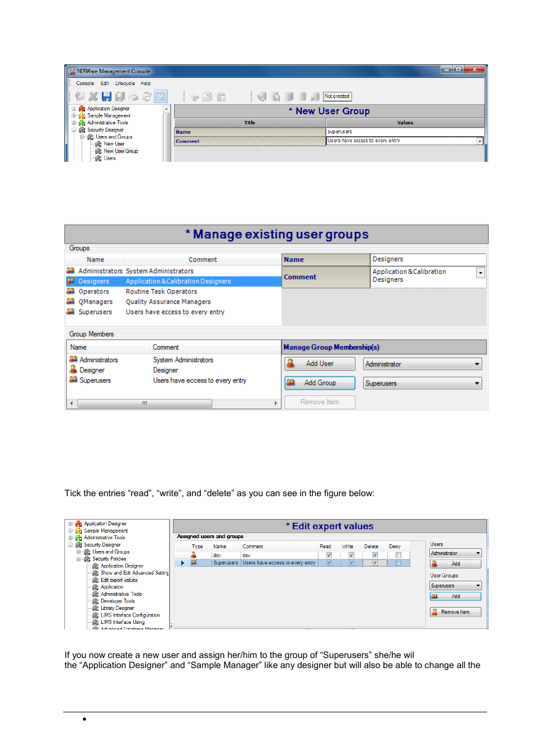Enable the Deny checkbox for the dev row
The width and height of the screenshot is (534, 756).
point(399,555)
